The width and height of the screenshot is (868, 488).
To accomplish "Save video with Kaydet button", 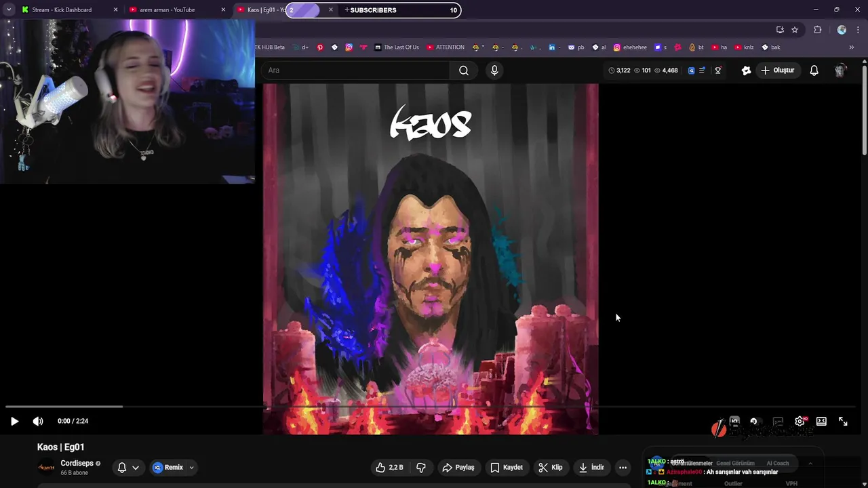I will pos(506,467).
